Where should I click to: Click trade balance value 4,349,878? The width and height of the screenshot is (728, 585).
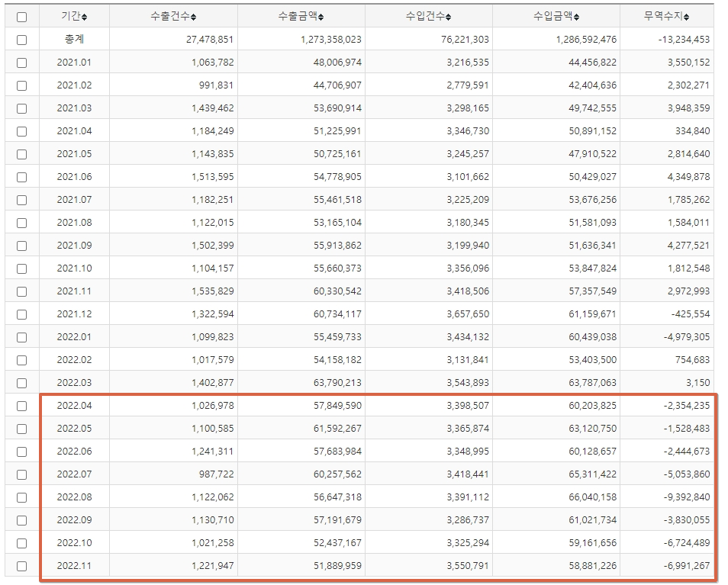point(688,177)
